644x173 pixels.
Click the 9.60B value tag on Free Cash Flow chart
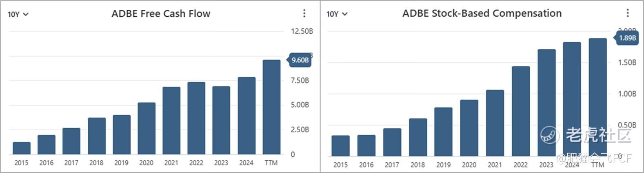click(x=300, y=60)
